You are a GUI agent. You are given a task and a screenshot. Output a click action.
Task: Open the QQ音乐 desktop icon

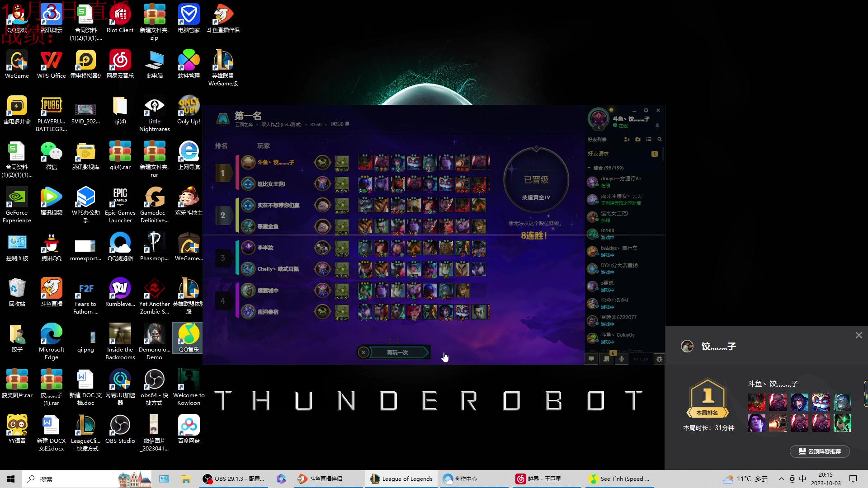(189, 338)
